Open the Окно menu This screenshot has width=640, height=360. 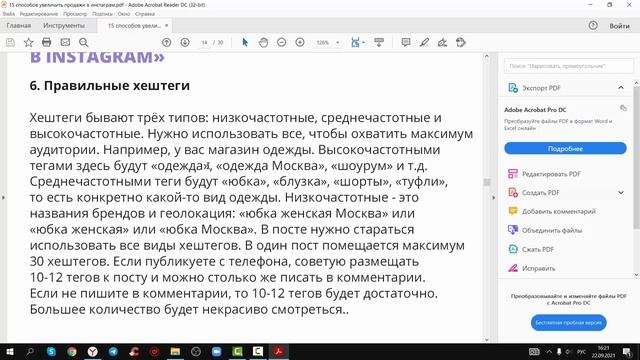click(x=124, y=14)
